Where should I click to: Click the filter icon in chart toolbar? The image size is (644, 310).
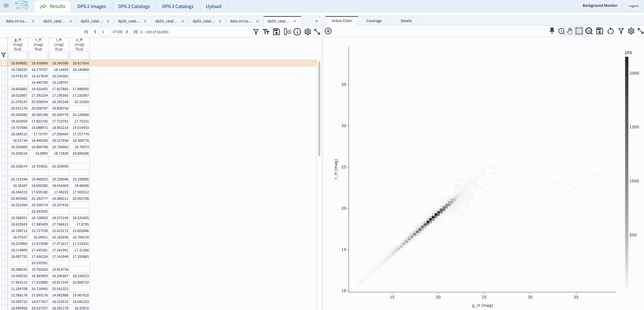pos(621,31)
